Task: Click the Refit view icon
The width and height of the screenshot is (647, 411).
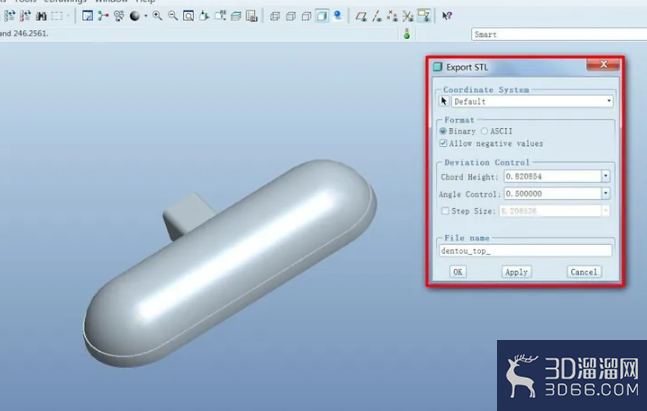Action: [x=189, y=16]
